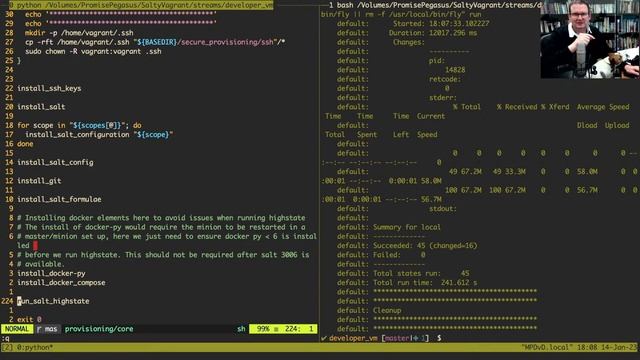The image size is (640, 360).
Task: Click the 'cp -rft /home/vagrant/.ssh' line
Action: (x=155, y=42)
